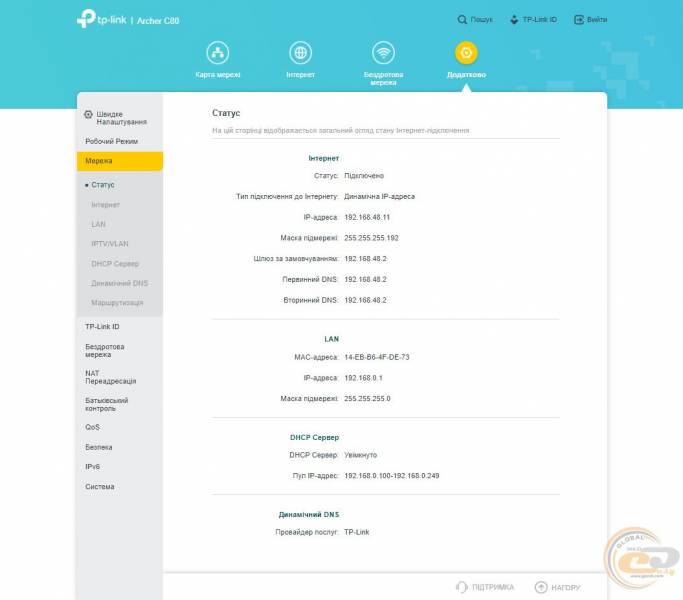Open IPTV/VLAN submenu item

(110, 244)
